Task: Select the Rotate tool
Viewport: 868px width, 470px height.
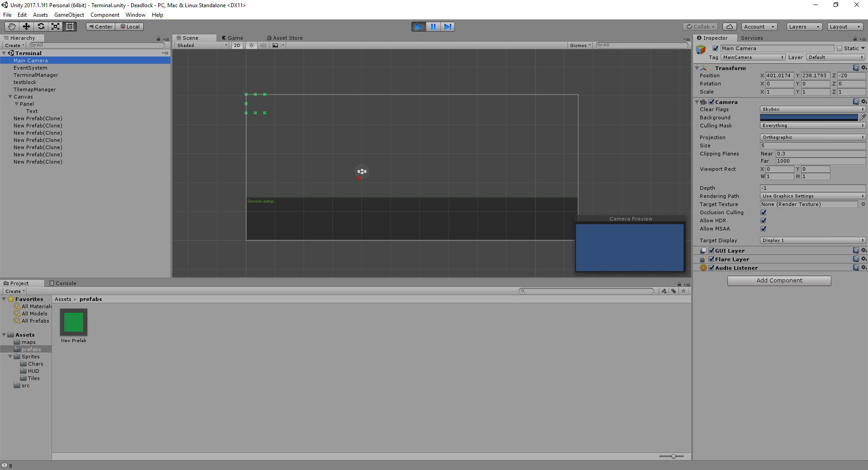Action: (41, 27)
